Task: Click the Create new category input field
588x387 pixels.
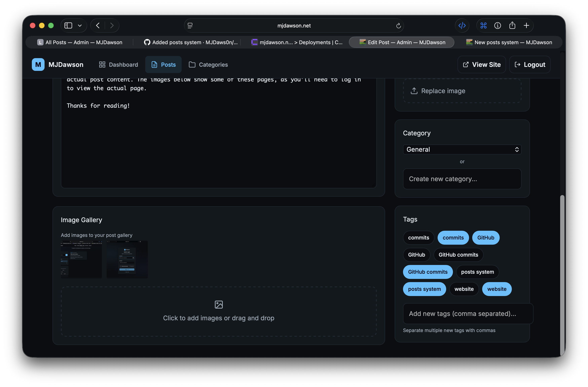Action: pos(462,179)
